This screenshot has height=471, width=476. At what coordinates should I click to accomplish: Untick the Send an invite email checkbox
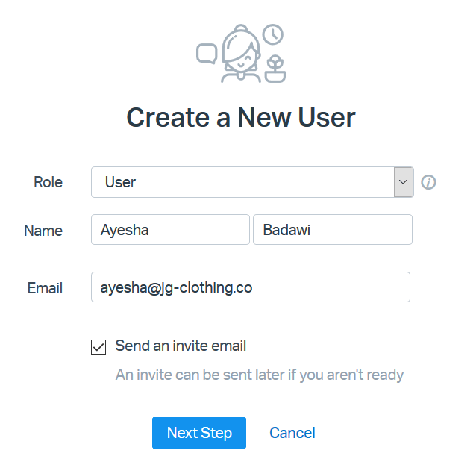coord(98,346)
